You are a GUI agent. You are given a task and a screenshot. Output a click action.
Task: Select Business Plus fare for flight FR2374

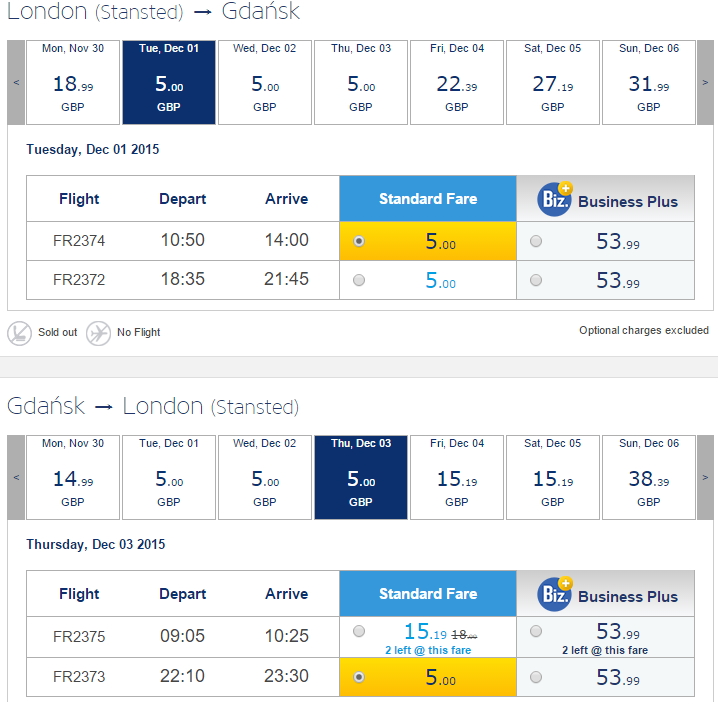click(536, 241)
